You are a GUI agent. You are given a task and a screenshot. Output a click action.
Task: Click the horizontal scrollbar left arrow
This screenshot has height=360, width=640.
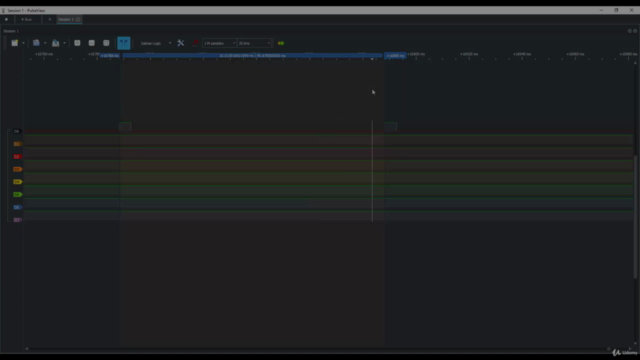(x=27, y=349)
